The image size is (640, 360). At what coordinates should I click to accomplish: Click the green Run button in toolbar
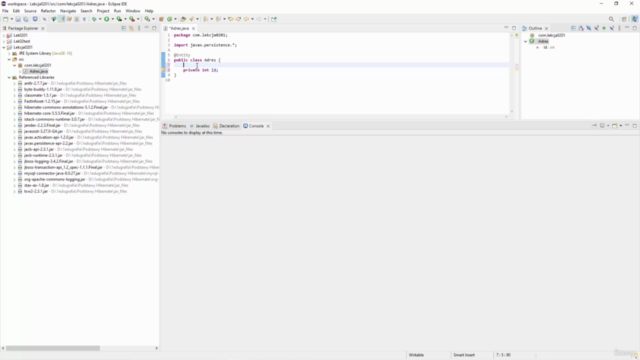coord(107,19)
